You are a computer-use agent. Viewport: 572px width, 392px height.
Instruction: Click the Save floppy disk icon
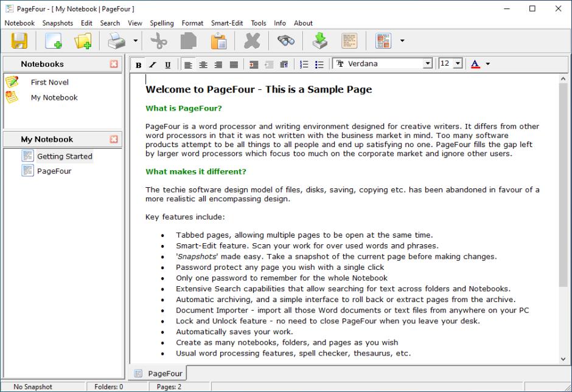(x=19, y=41)
